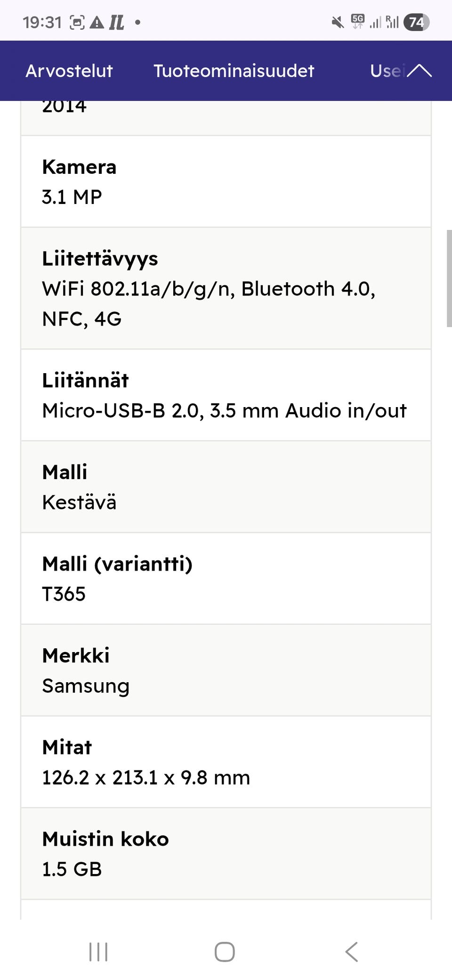Viewport: 452px width, 980px height.
Task: Tap the 19:31 clock in status bar
Action: [x=42, y=22]
